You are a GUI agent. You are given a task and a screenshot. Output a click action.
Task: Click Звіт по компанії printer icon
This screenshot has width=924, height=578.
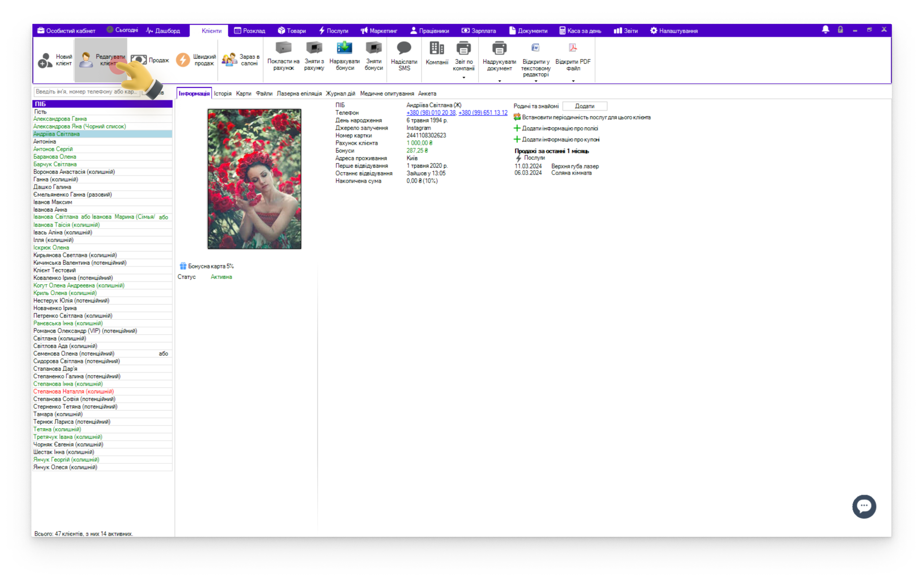pyautogui.click(x=463, y=48)
